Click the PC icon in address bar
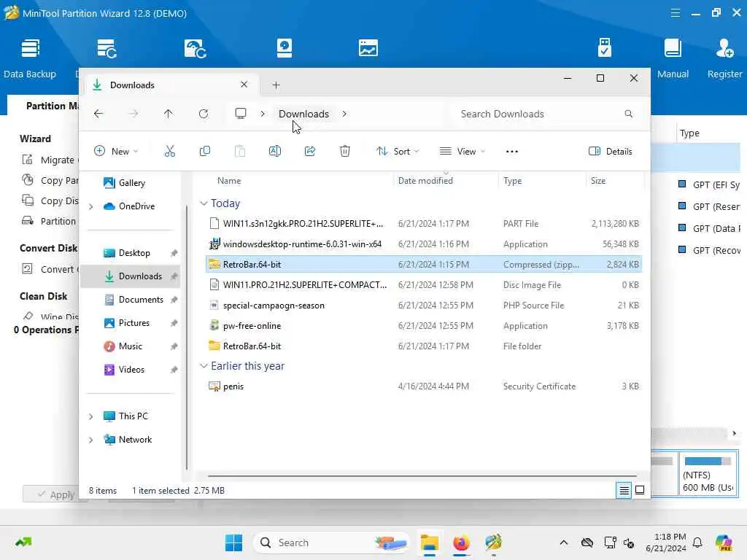The width and height of the screenshot is (747, 560). (241, 113)
